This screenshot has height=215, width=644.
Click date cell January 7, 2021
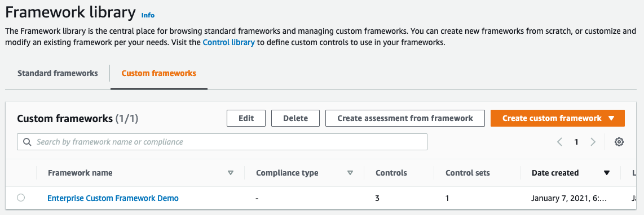tap(569, 198)
